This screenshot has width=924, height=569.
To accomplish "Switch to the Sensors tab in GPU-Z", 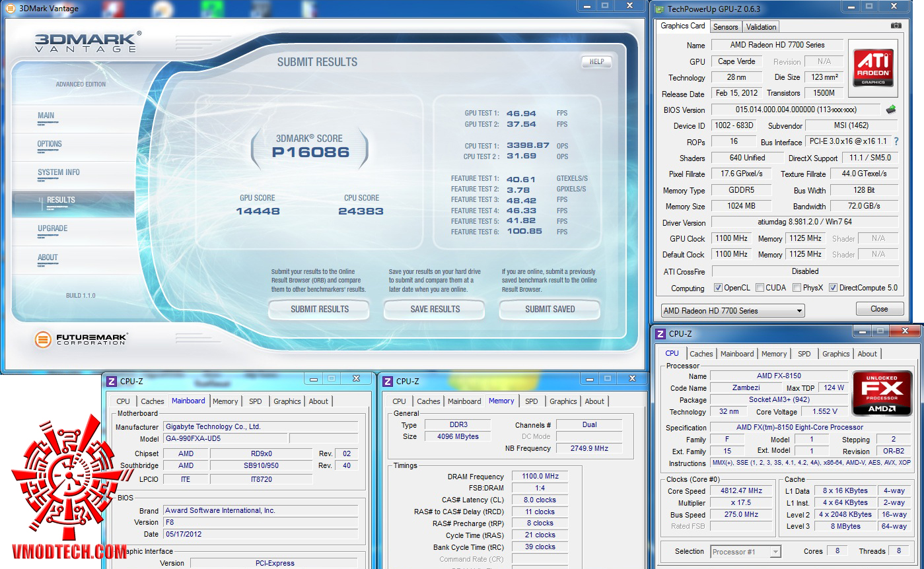I will tap(725, 27).
